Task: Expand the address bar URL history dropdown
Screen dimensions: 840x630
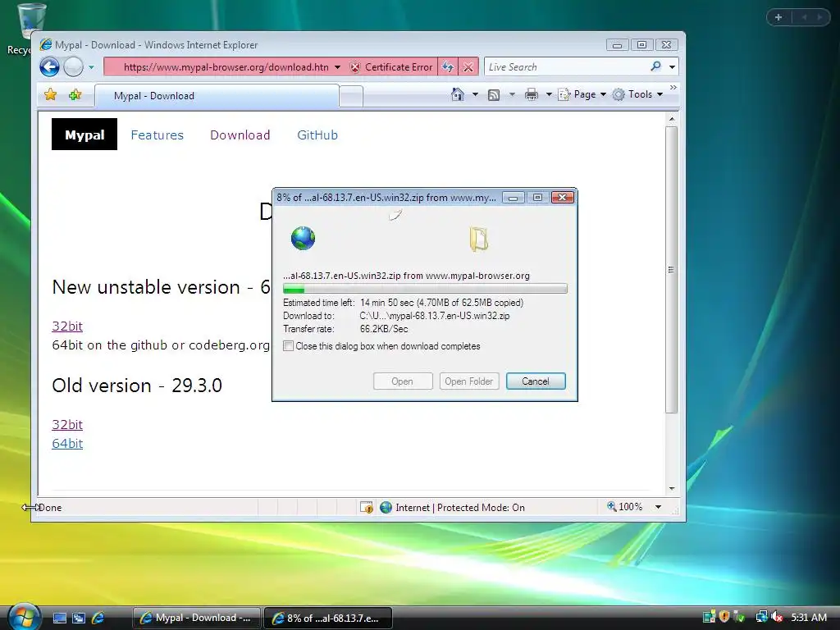Action: tap(337, 67)
